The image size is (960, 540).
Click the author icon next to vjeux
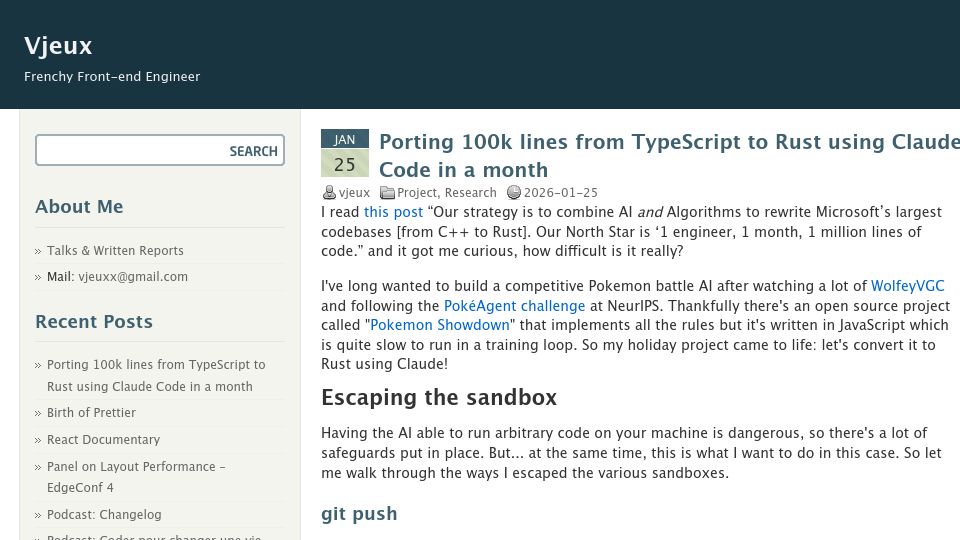click(329, 192)
